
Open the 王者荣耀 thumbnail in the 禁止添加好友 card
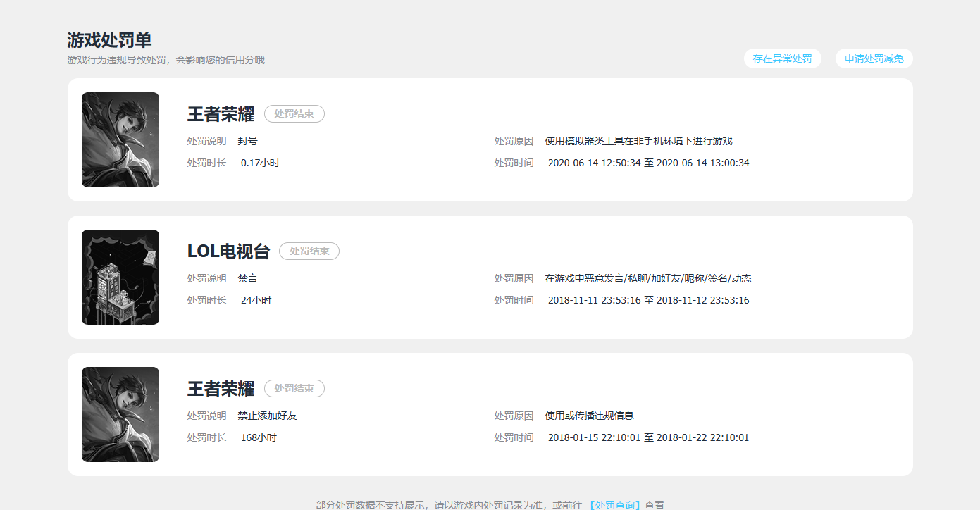(x=120, y=414)
